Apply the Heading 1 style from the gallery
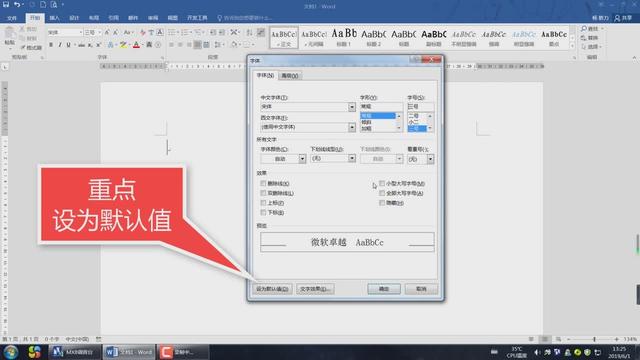 344,38
